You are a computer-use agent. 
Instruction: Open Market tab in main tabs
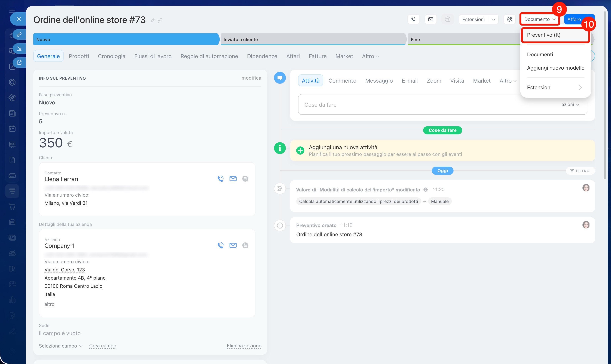tap(344, 56)
